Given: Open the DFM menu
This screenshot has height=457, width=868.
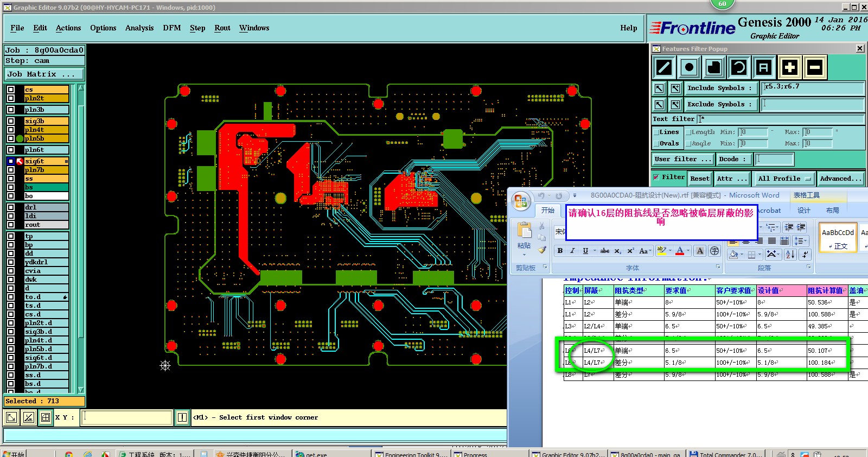Looking at the screenshot, I should 172,28.
